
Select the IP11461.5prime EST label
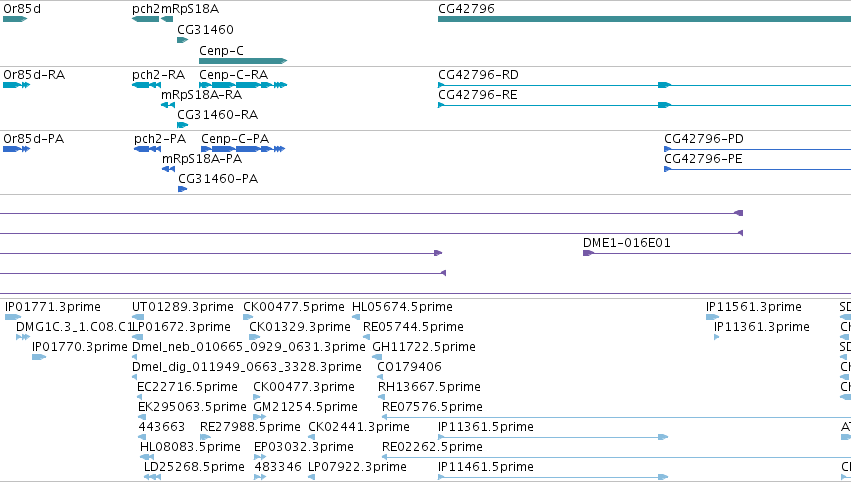486,468
